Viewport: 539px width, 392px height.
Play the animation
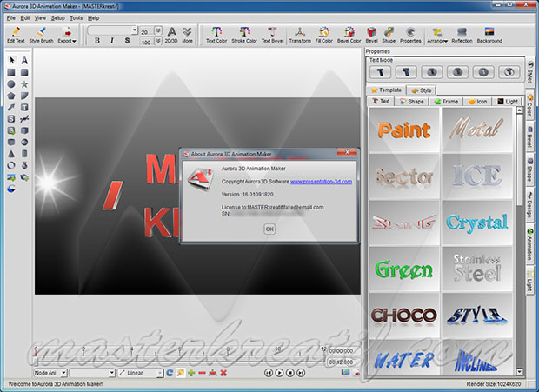(279, 373)
